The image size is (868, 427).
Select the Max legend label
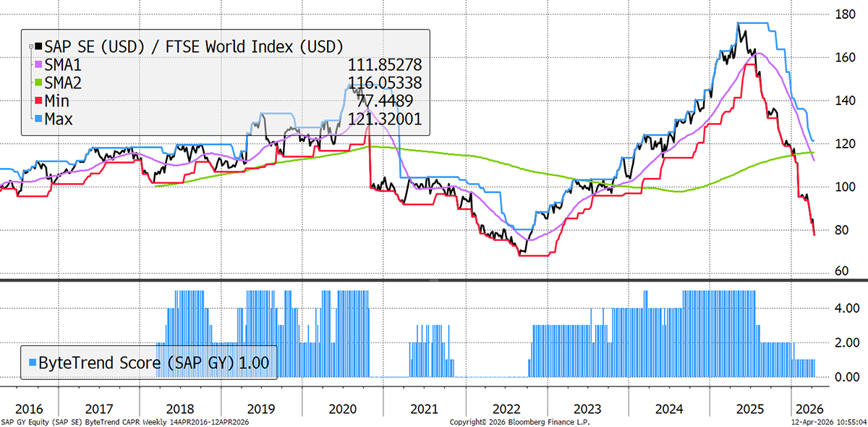(58, 119)
